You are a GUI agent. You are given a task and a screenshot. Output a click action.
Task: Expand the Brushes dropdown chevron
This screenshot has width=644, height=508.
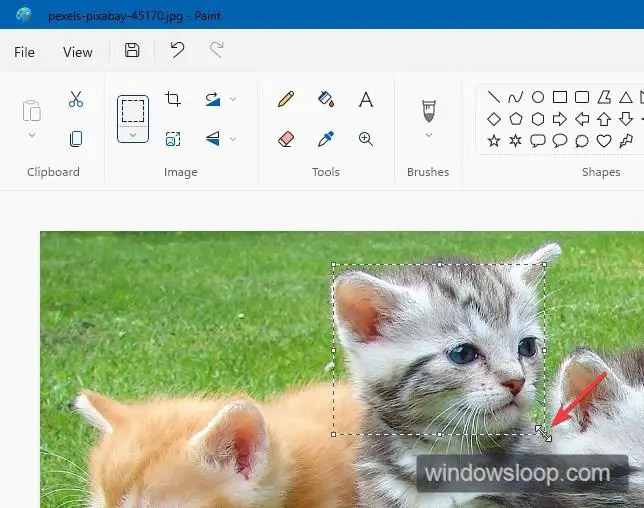pos(428,135)
